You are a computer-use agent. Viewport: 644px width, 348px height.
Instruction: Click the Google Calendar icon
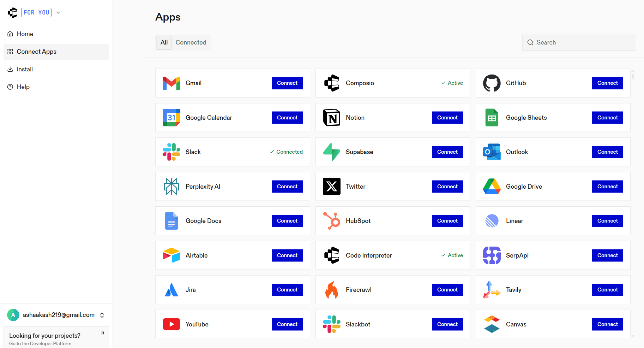pyautogui.click(x=171, y=118)
